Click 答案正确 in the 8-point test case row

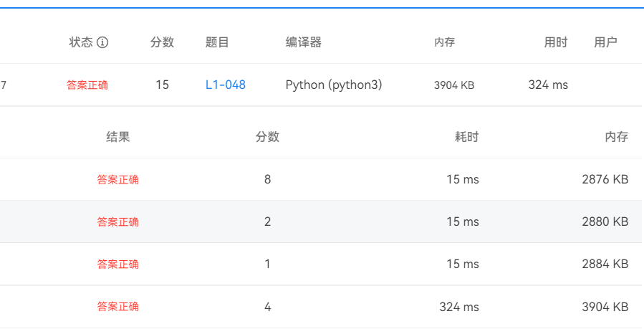tap(118, 179)
